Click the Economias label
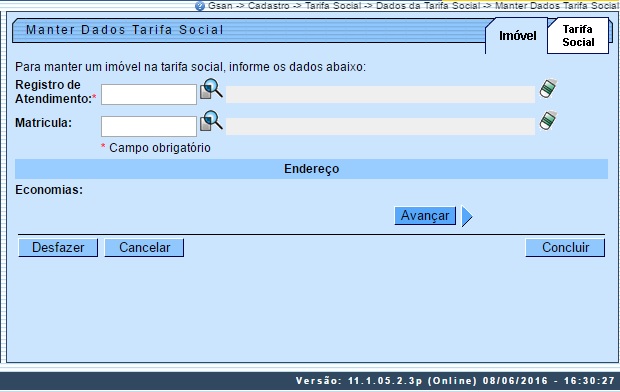620x392 pixels. (49, 190)
